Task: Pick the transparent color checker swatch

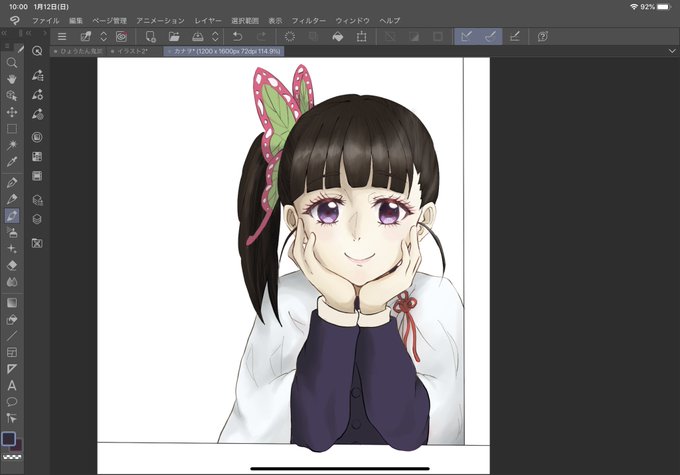Action: tap(12, 457)
